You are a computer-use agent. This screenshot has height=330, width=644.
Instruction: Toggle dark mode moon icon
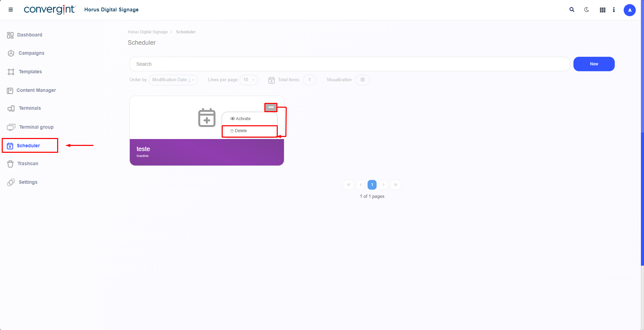tap(587, 10)
